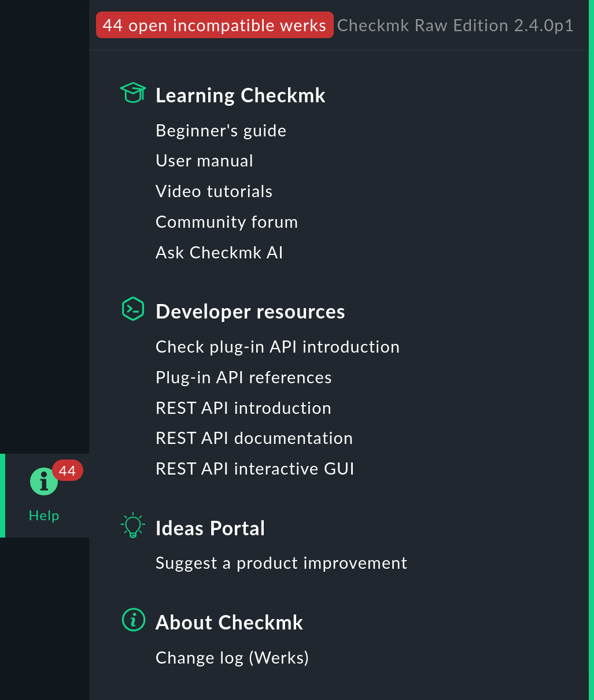Image resolution: width=594 pixels, height=700 pixels.
Task: Click the red 44 notification badge
Action: (x=68, y=471)
